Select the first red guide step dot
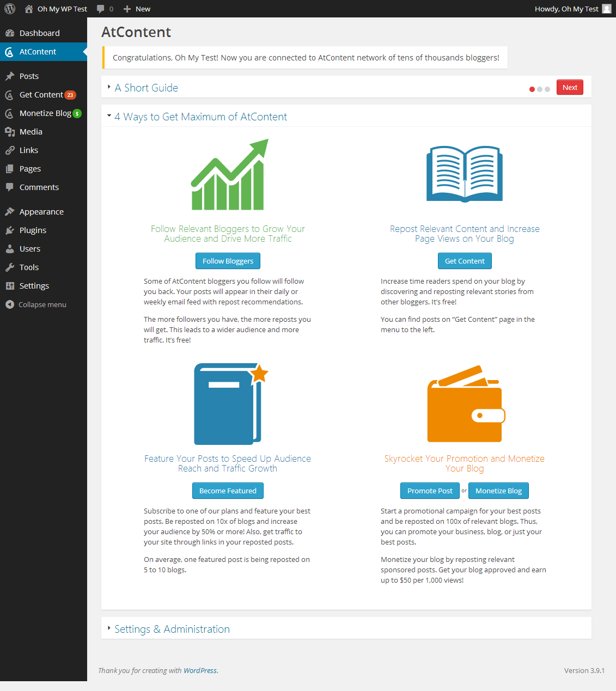The image size is (616, 691). pos(532,89)
